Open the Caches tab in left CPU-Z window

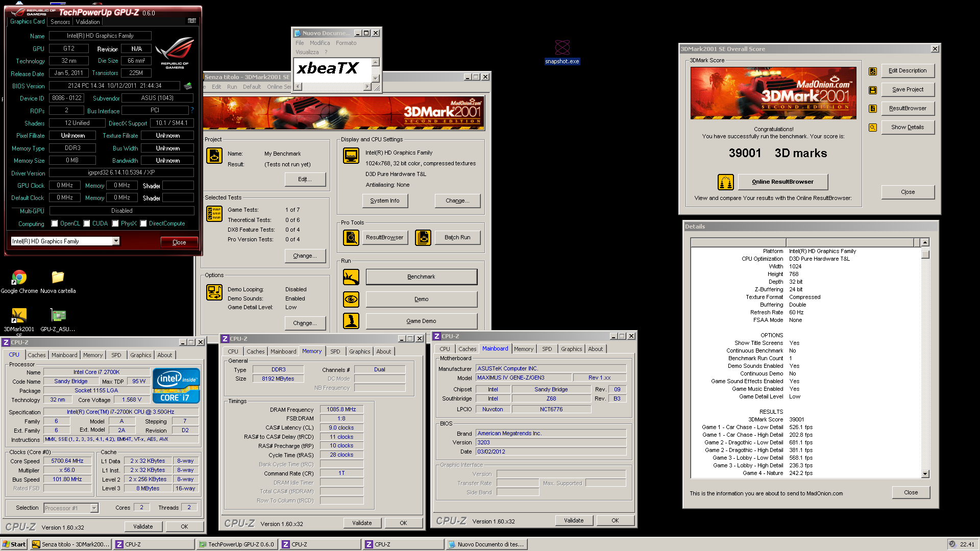point(37,355)
